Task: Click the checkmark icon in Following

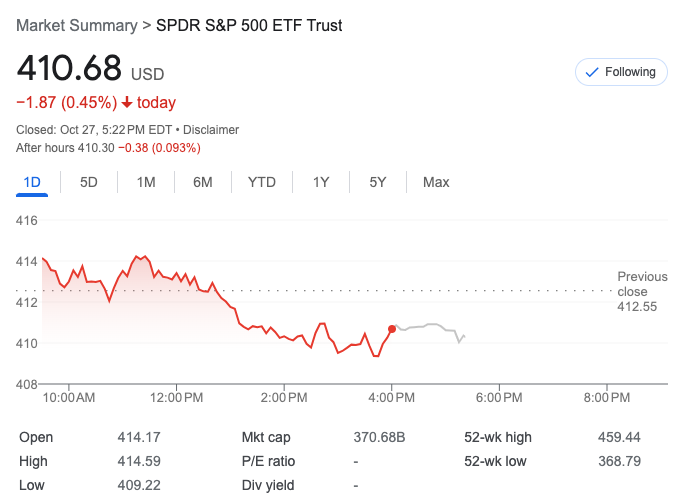Action: (591, 72)
